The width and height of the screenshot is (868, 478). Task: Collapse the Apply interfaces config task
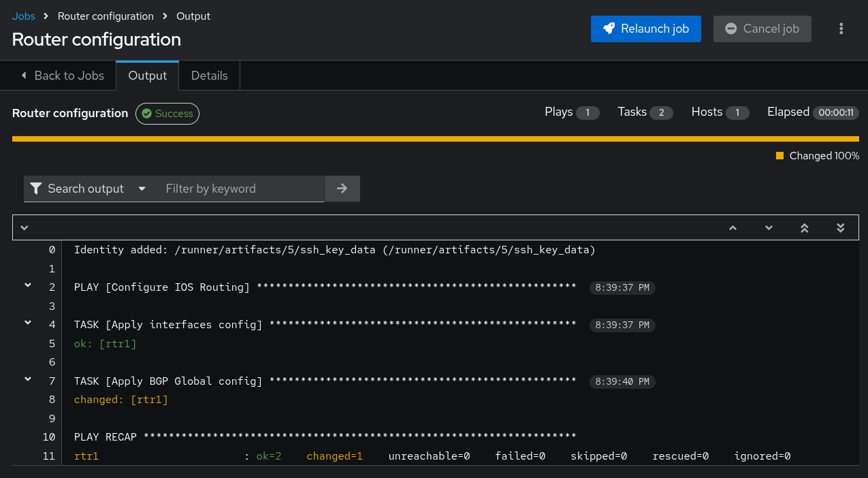pyautogui.click(x=28, y=323)
